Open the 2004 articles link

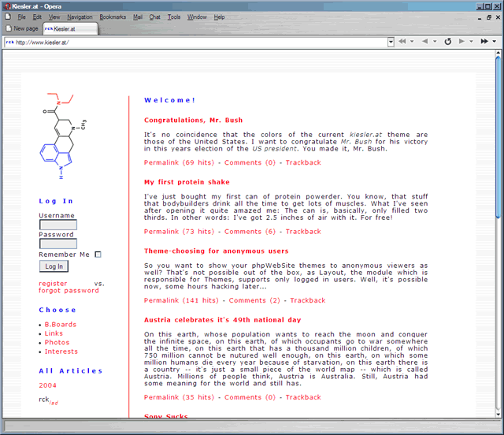coord(47,385)
